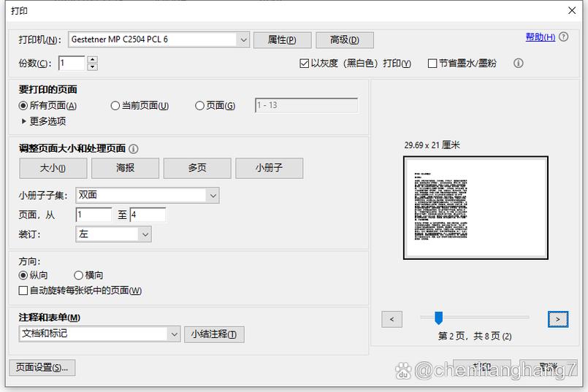This screenshot has height=392, width=588.
Task: Click the 页面从 start field with value 1
Action: 93,215
